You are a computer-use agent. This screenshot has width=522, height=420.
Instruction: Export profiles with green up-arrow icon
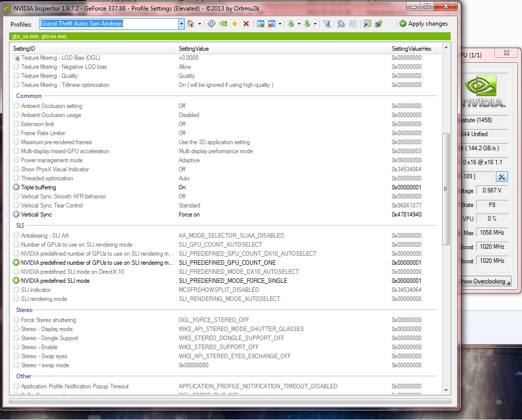(x=291, y=24)
